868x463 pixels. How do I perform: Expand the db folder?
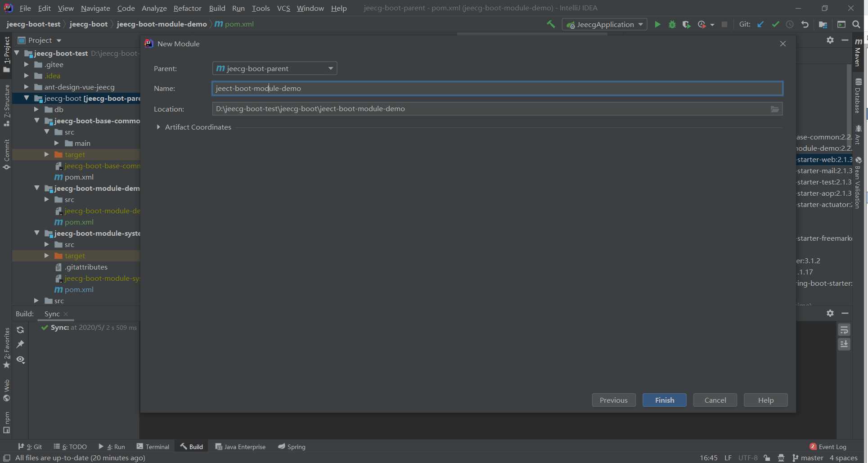tap(37, 109)
